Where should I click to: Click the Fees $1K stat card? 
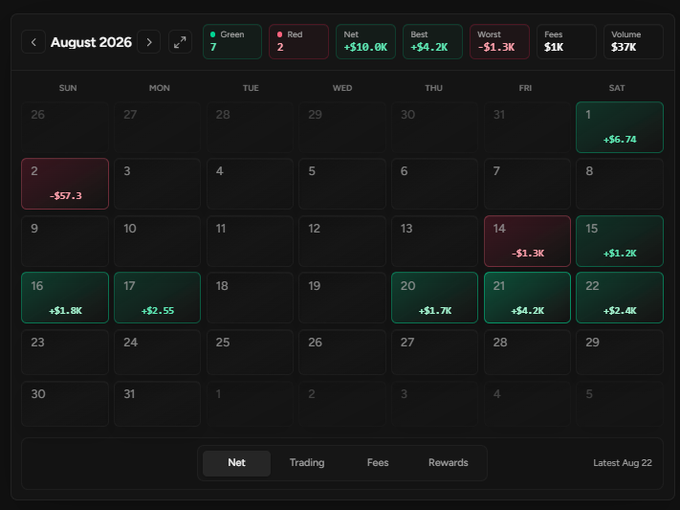pyautogui.click(x=566, y=42)
